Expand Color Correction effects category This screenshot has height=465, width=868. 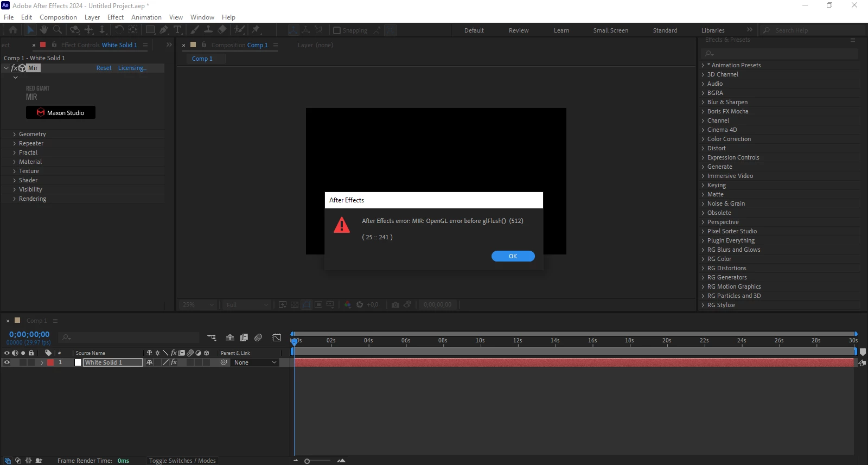pos(703,139)
